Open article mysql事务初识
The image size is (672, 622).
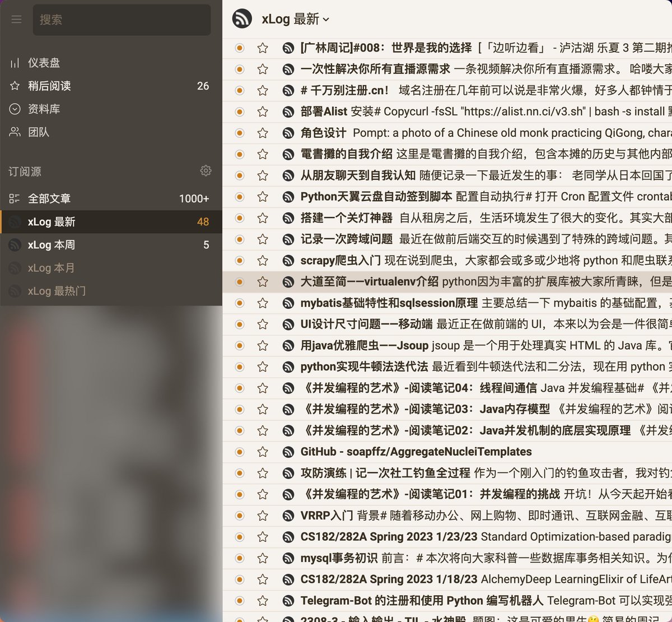point(339,558)
